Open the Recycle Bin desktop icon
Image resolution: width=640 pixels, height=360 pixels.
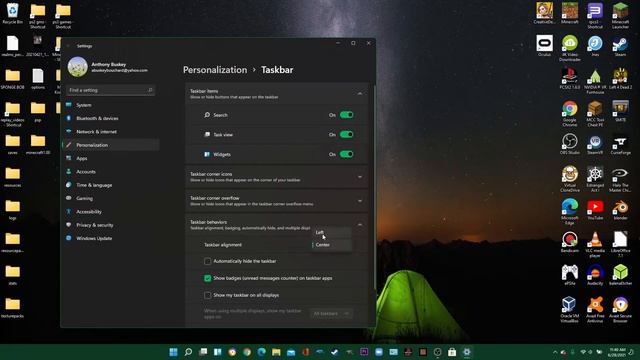[13, 13]
